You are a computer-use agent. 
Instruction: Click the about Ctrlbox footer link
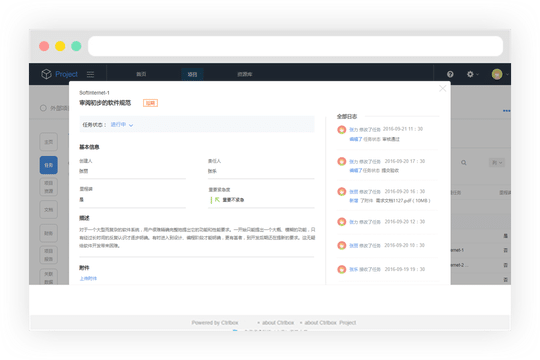278,323
